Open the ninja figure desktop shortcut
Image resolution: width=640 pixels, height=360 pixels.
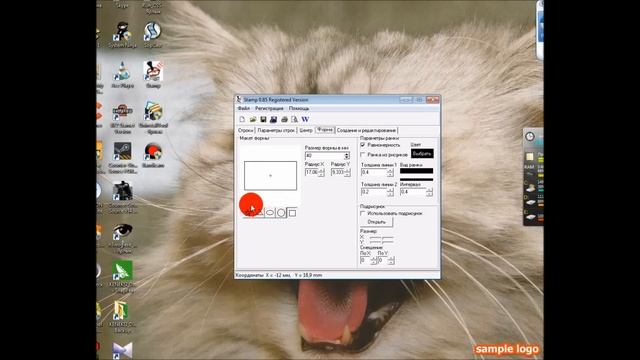pos(122,36)
